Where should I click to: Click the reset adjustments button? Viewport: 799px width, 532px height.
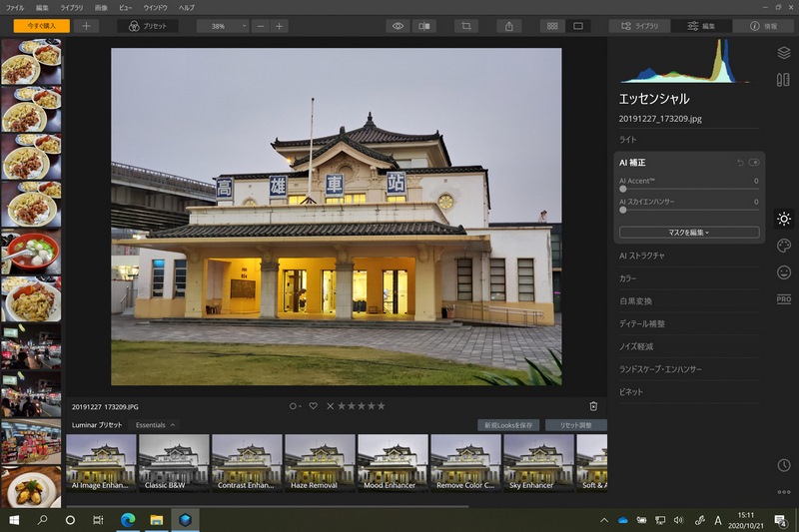576,425
